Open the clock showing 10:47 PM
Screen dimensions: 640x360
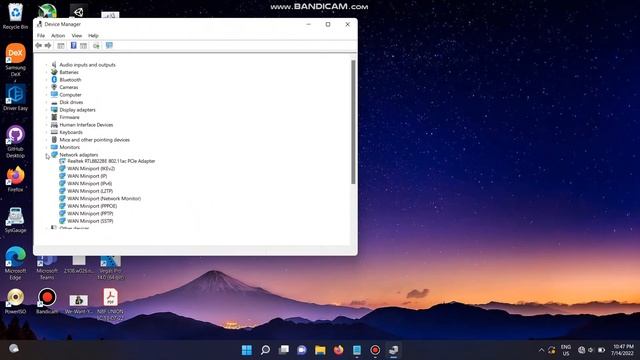(x=622, y=350)
